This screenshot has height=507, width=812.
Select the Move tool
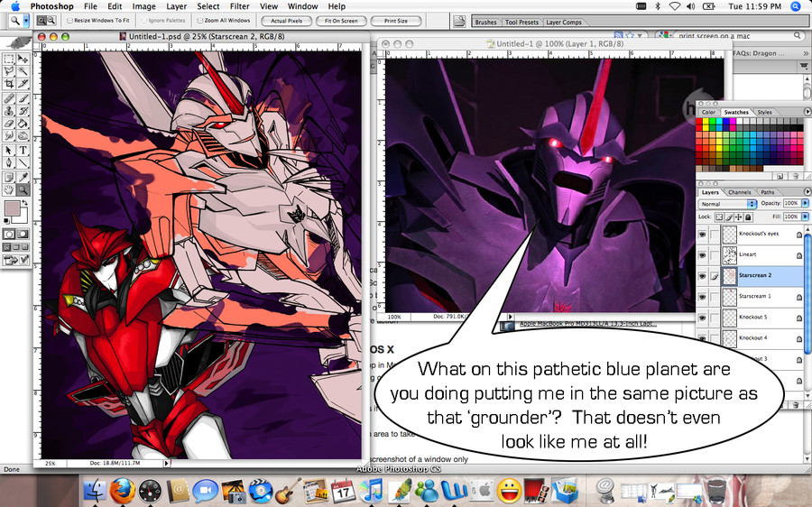(23, 58)
